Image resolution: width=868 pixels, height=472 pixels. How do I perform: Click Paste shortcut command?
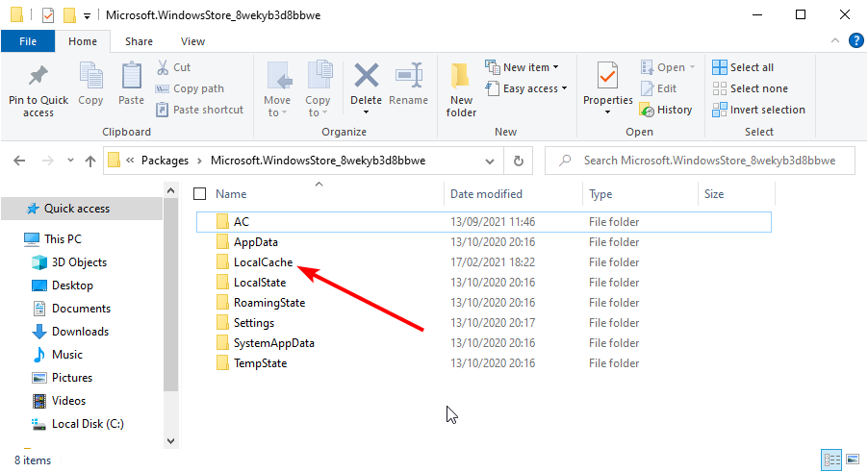tap(199, 110)
